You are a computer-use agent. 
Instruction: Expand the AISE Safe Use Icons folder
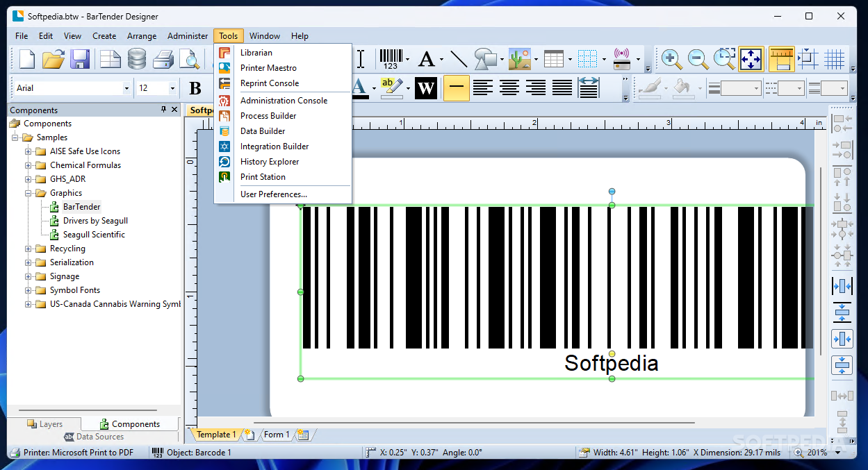point(28,151)
